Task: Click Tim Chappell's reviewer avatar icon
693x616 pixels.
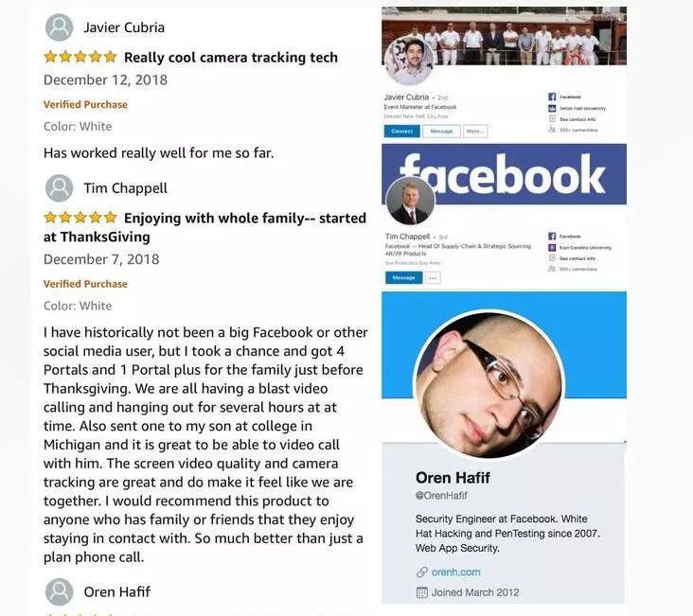Action: [60, 187]
